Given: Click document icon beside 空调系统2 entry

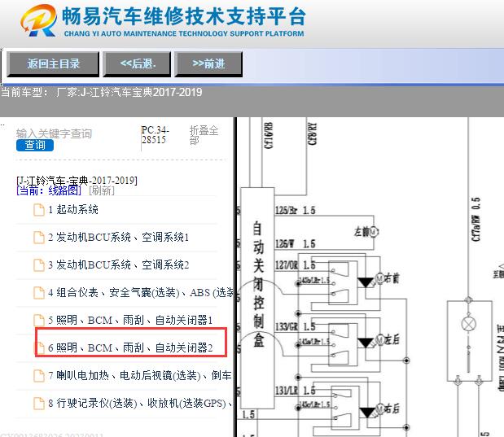Looking at the screenshot, I should [39, 265].
